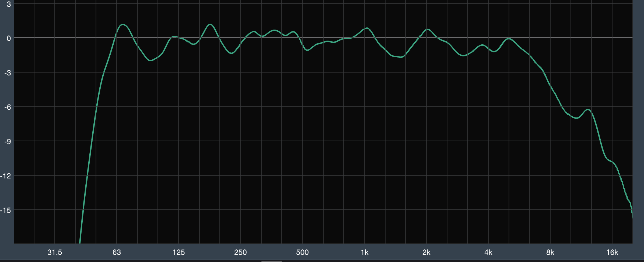Click the 500 frequency axis label
The image size is (644, 262).
pyautogui.click(x=302, y=252)
